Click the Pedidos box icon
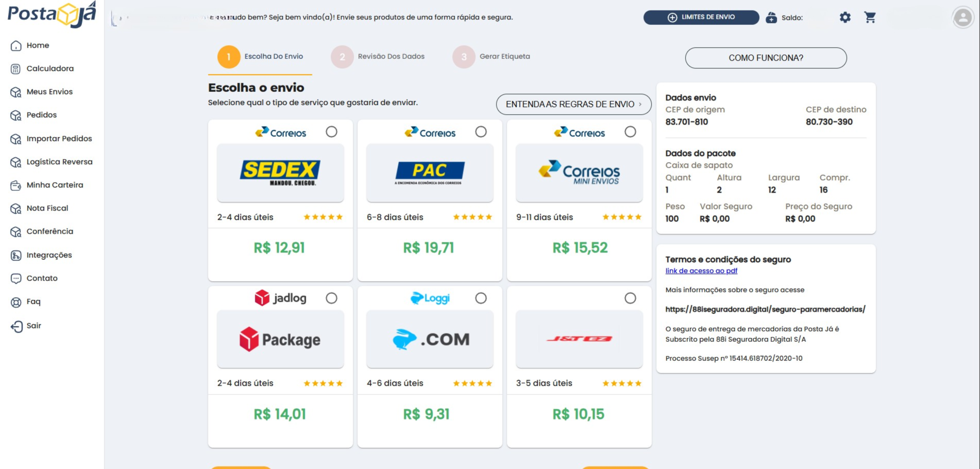 point(16,115)
